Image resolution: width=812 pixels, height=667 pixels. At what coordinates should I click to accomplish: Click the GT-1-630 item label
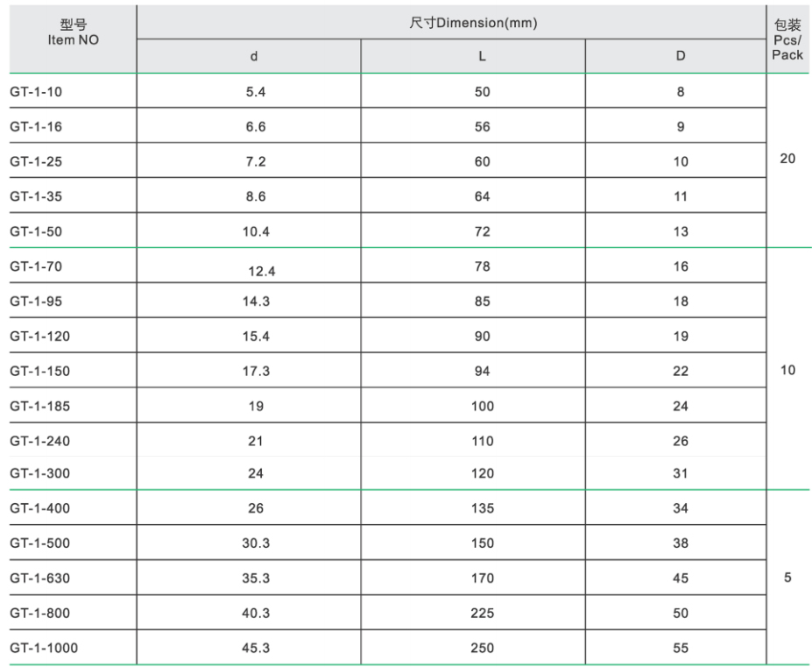[39, 578]
